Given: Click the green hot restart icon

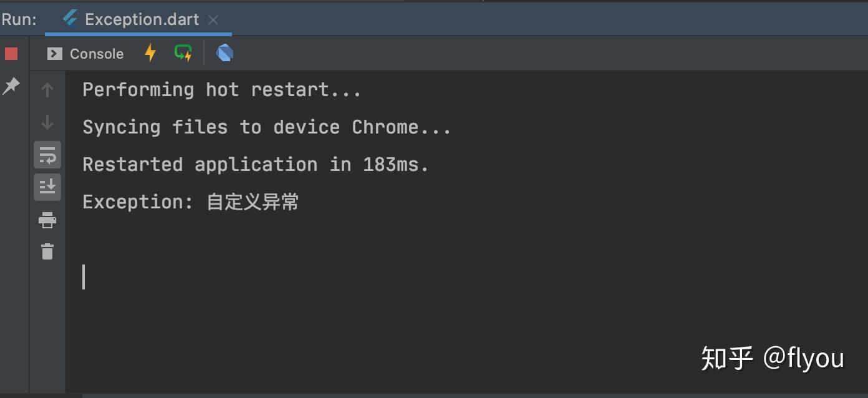Looking at the screenshot, I should click(183, 53).
